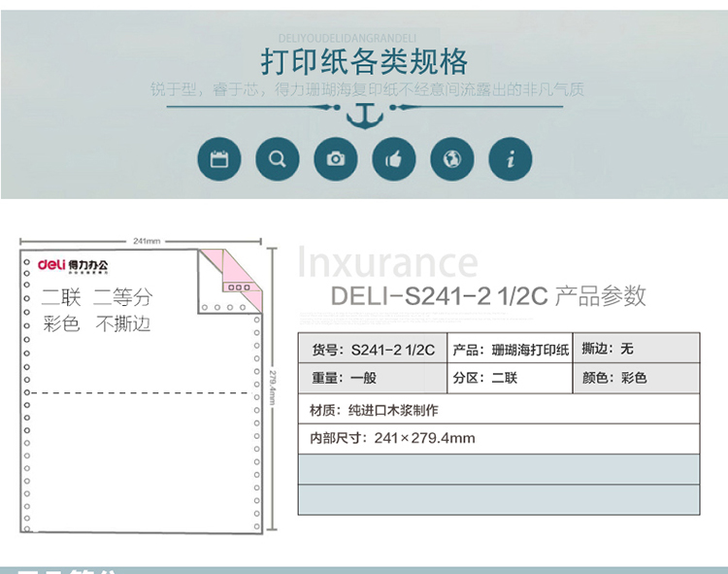Click the calendar circle icon
The image size is (728, 574).
tap(219, 159)
